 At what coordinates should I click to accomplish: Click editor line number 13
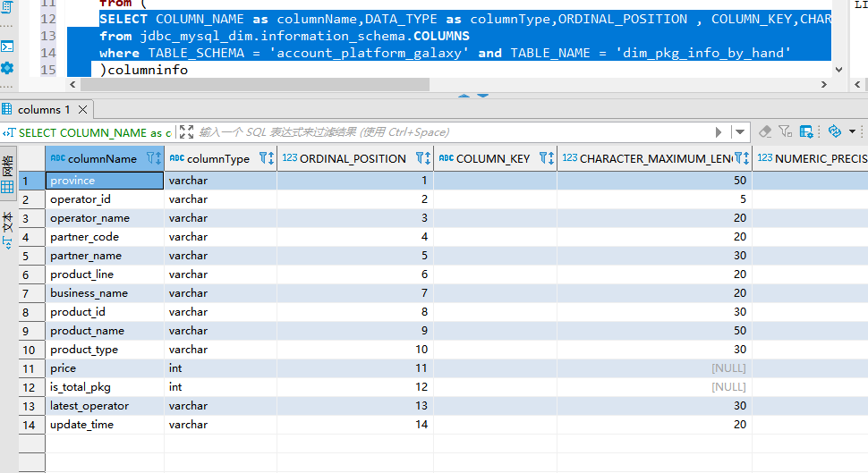point(48,36)
